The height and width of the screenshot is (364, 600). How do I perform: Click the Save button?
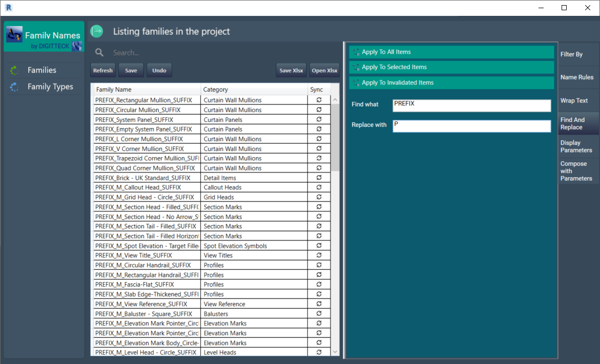(x=131, y=70)
